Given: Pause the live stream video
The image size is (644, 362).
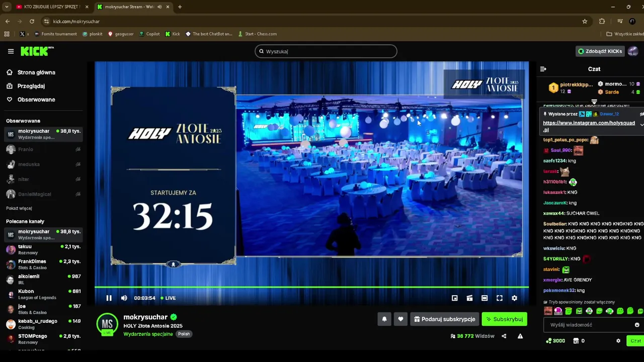Looking at the screenshot, I should [x=109, y=298].
